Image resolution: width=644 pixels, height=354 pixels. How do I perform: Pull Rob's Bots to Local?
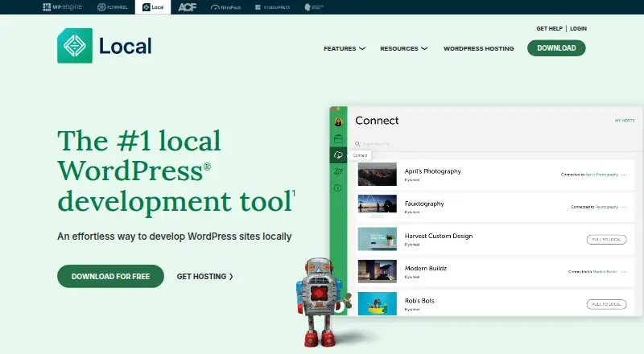[x=606, y=304]
